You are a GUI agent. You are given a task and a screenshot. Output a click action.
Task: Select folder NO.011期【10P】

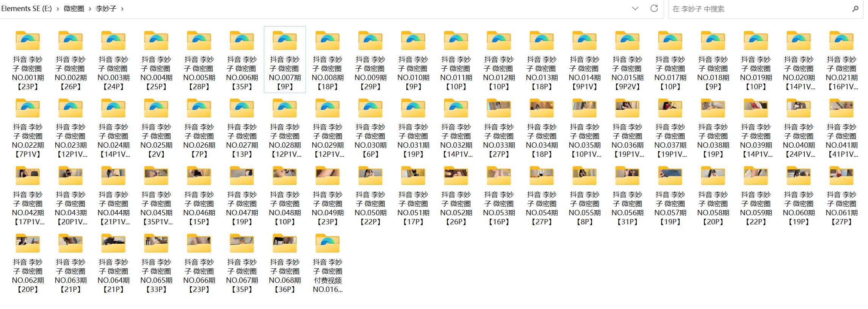click(x=456, y=60)
